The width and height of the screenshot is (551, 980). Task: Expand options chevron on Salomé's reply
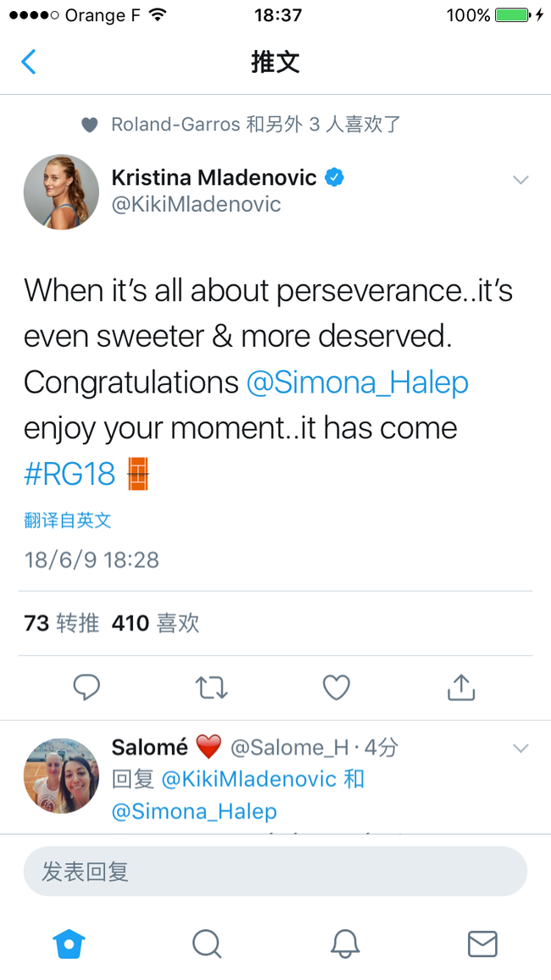[x=520, y=748]
